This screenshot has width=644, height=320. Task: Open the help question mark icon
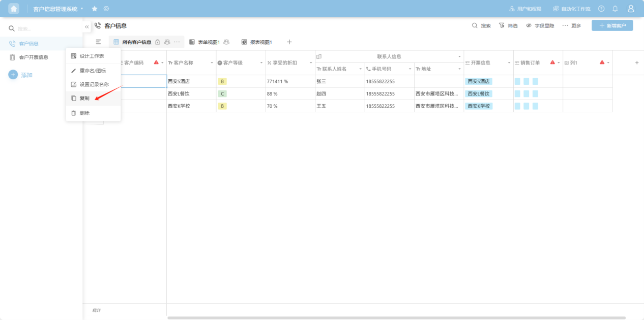tap(601, 9)
